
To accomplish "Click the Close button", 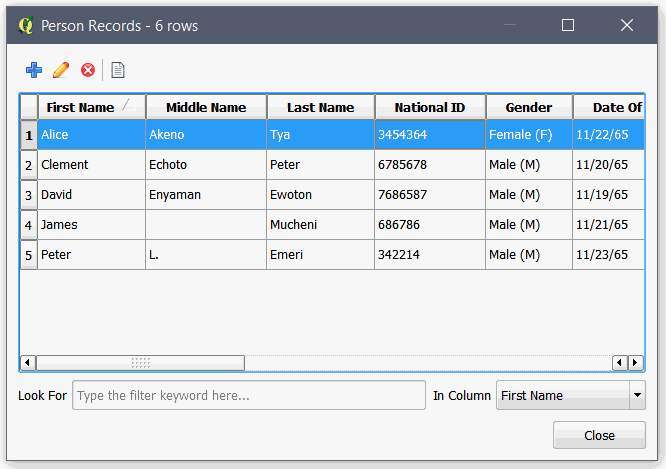I will pos(599,435).
